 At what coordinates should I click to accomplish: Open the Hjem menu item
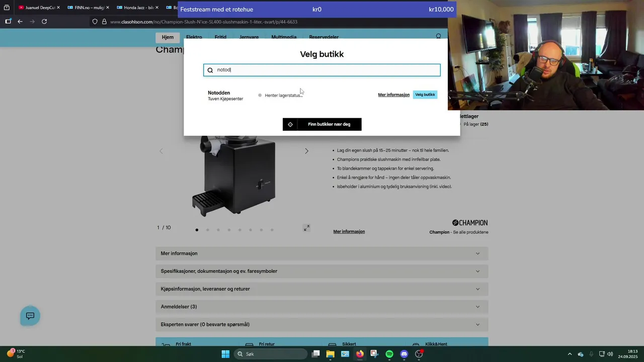(x=168, y=37)
